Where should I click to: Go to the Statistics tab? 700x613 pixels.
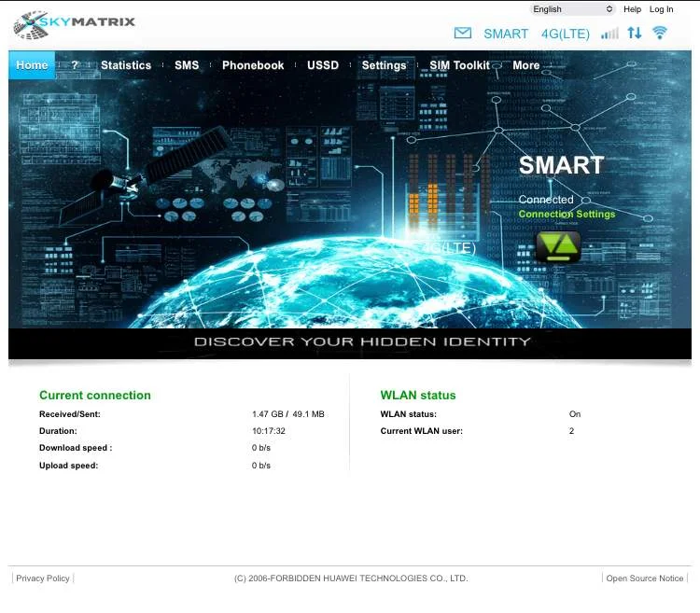click(x=126, y=65)
